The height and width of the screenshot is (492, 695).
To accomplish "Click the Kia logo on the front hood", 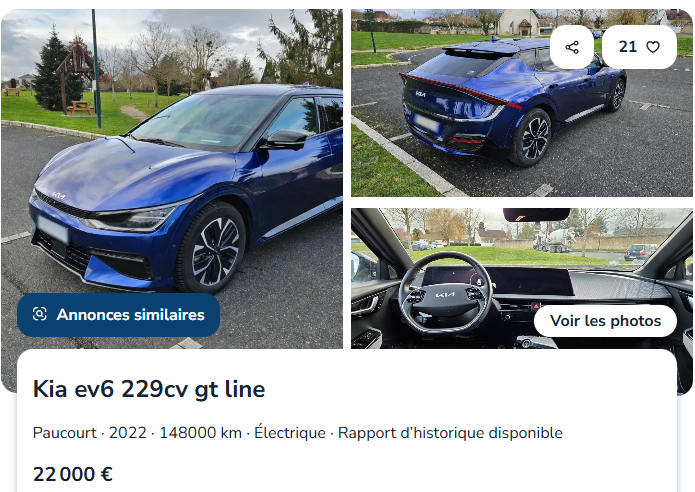I will click(x=59, y=195).
